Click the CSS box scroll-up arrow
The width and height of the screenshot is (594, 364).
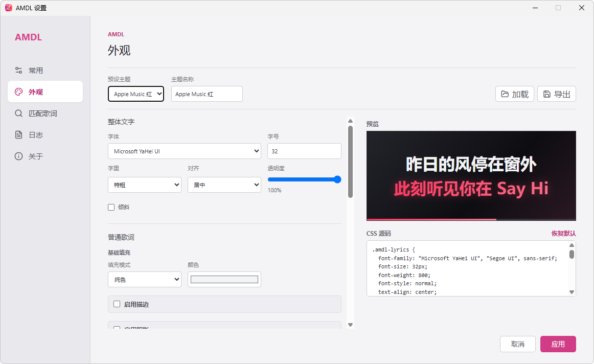click(x=572, y=245)
